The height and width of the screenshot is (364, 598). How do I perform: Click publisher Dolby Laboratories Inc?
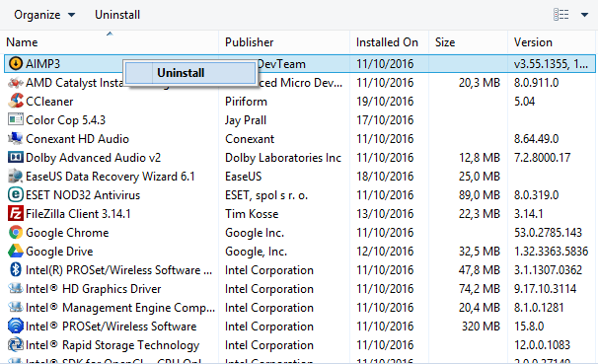[x=283, y=158]
